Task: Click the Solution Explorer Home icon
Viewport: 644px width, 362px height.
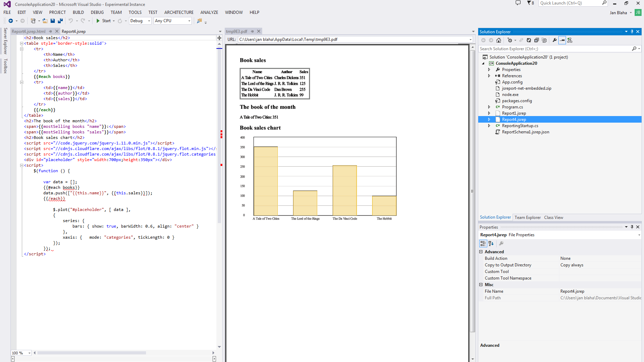Action: (x=499, y=40)
